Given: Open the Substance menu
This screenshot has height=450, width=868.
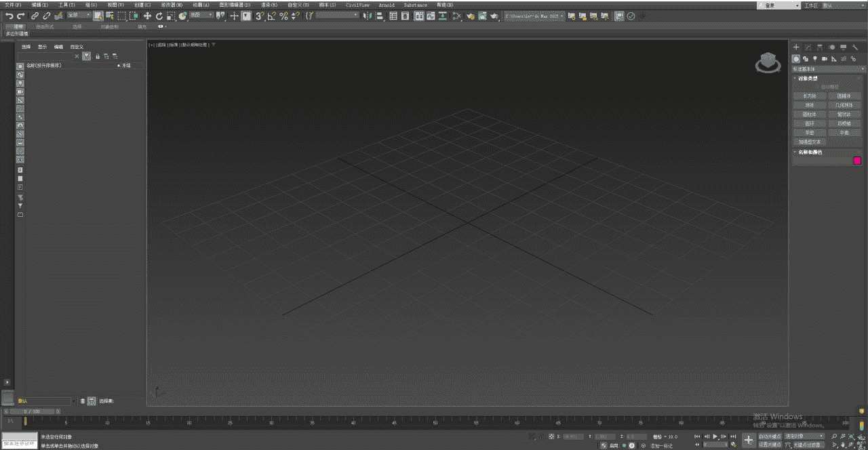Looking at the screenshot, I should pyautogui.click(x=416, y=5).
